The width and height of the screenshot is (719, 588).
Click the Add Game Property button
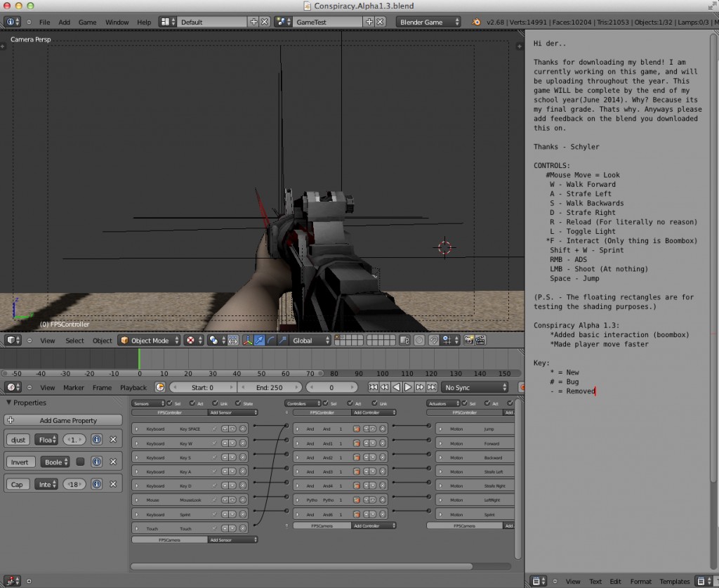tap(62, 420)
